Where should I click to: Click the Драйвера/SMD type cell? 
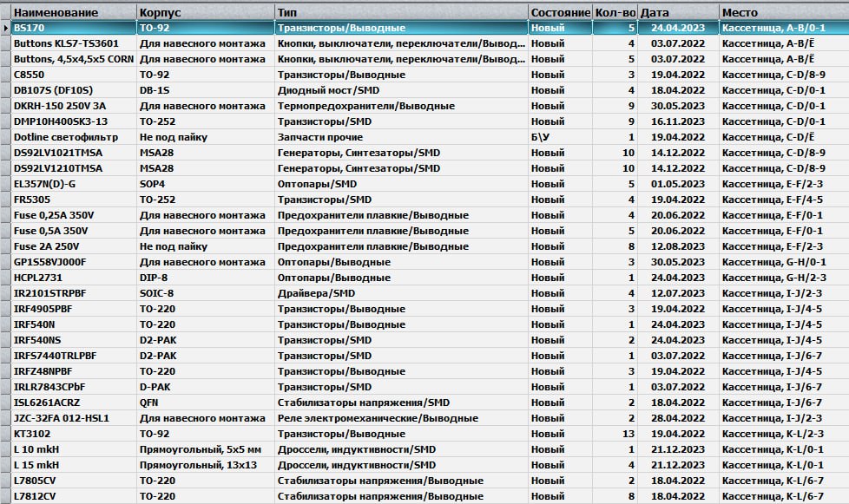(x=401, y=294)
